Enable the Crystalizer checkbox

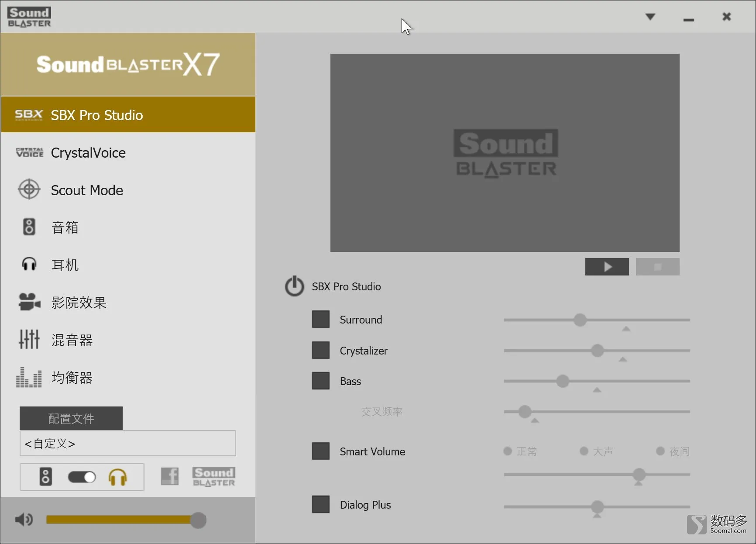(x=321, y=350)
